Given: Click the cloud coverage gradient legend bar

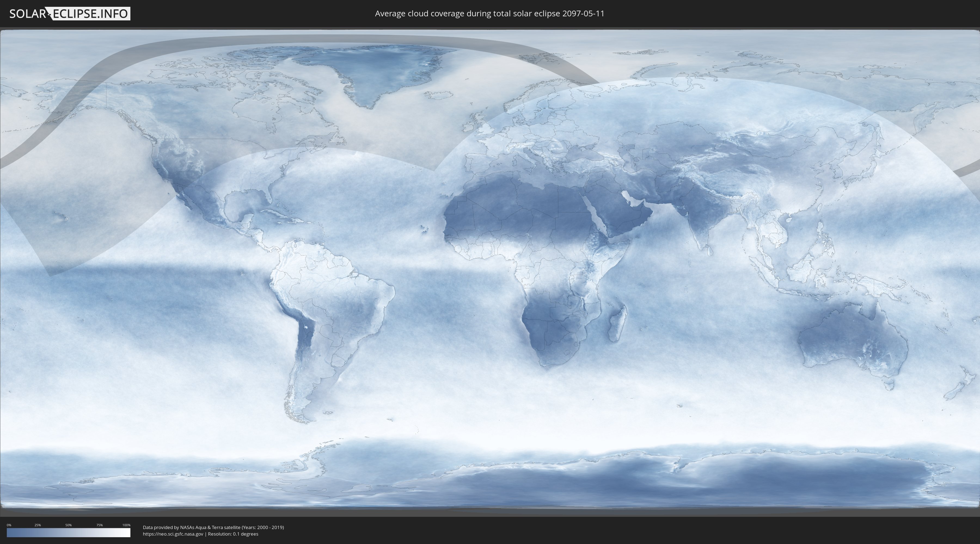Looking at the screenshot, I should click(x=69, y=533).
